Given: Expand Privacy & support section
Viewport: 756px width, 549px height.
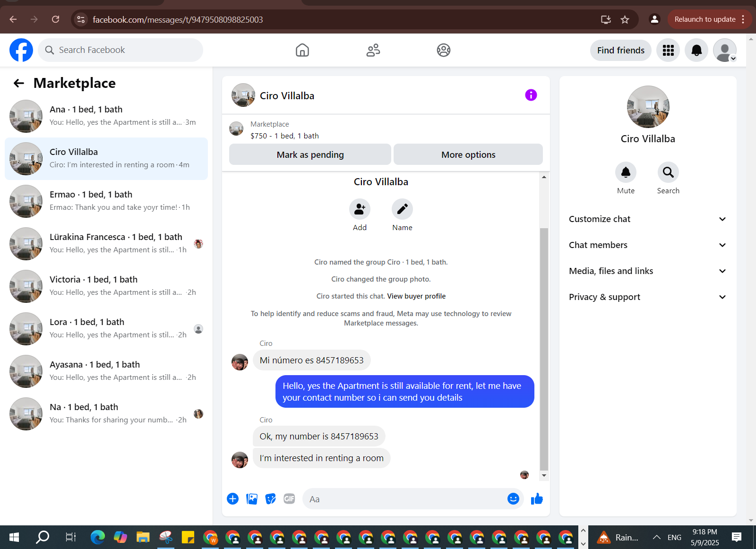Looking at the screenshot, I should (648, 297).
